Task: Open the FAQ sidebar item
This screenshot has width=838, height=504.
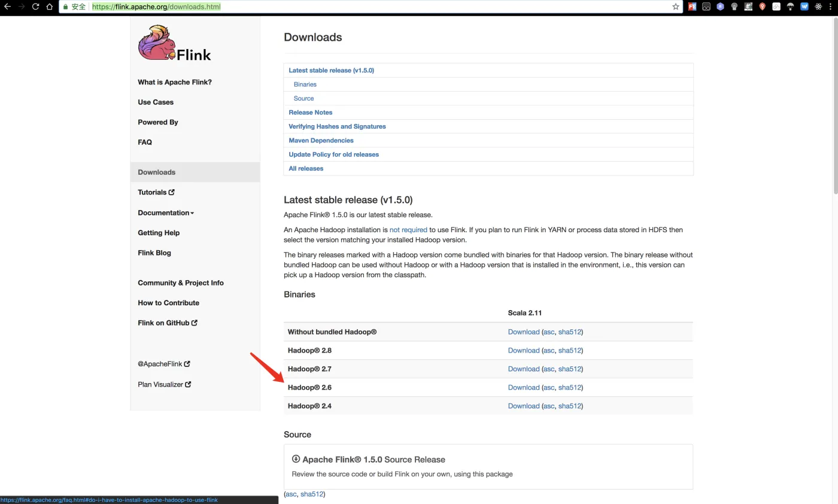Action: (x=145, y=142)
